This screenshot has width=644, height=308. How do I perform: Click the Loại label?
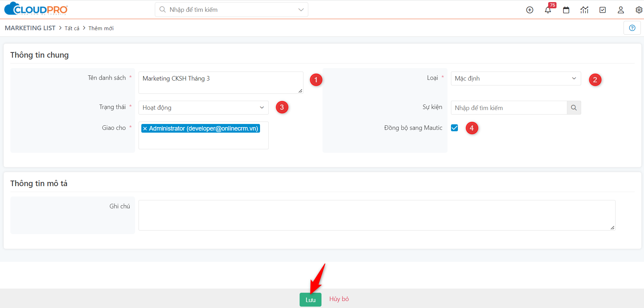pos(433,78)
